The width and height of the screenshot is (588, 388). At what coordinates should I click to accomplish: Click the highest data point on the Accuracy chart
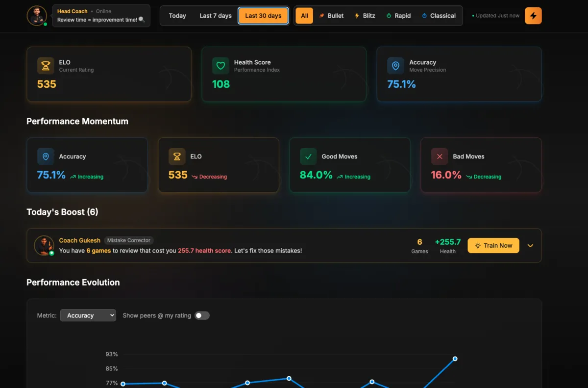(455, 359)
